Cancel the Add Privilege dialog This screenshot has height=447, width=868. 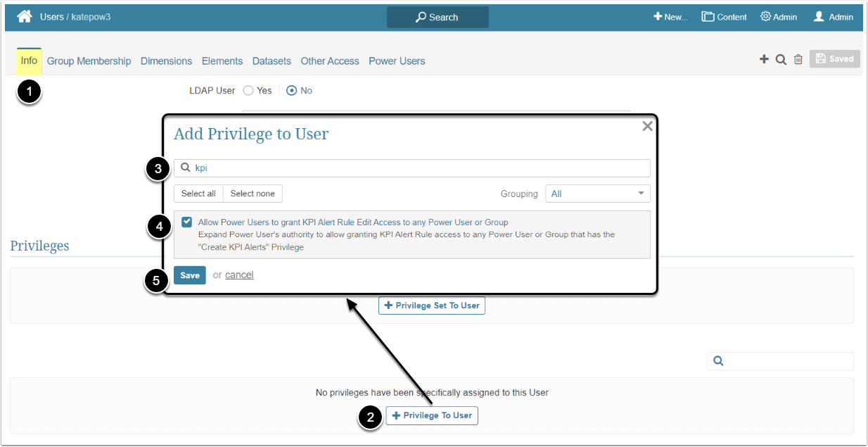tap(239, 275)
